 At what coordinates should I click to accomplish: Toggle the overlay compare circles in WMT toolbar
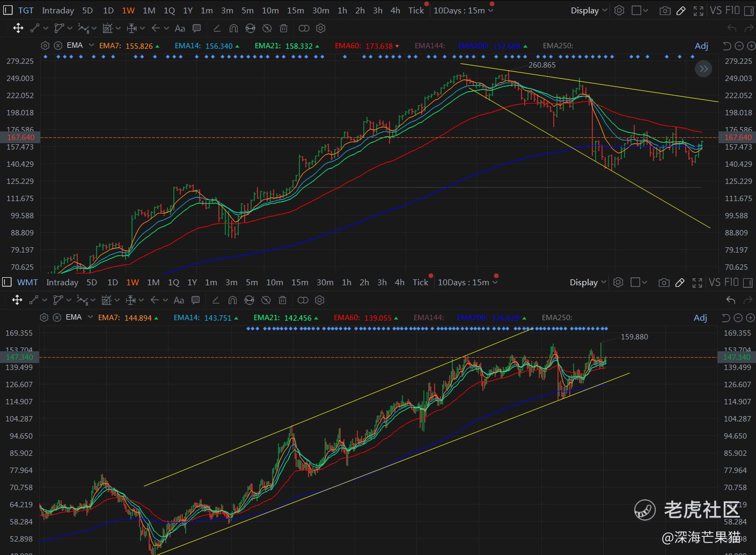coord(303,300)
